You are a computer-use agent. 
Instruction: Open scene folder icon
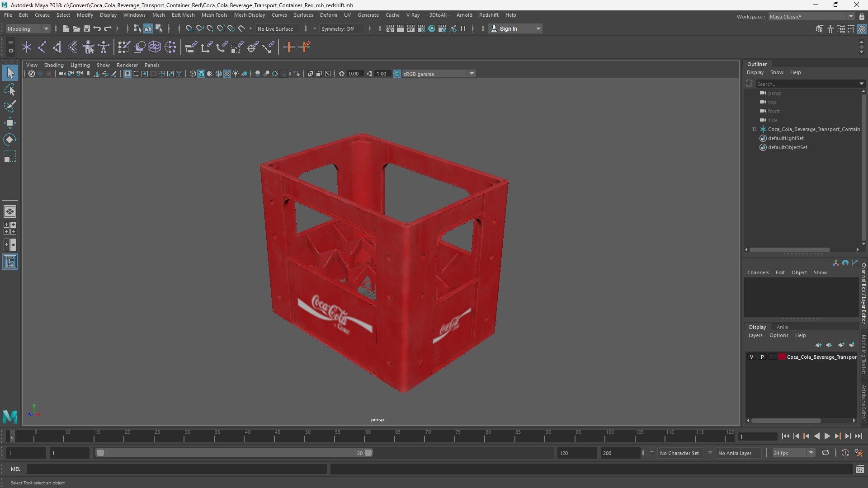pos(76,28)
